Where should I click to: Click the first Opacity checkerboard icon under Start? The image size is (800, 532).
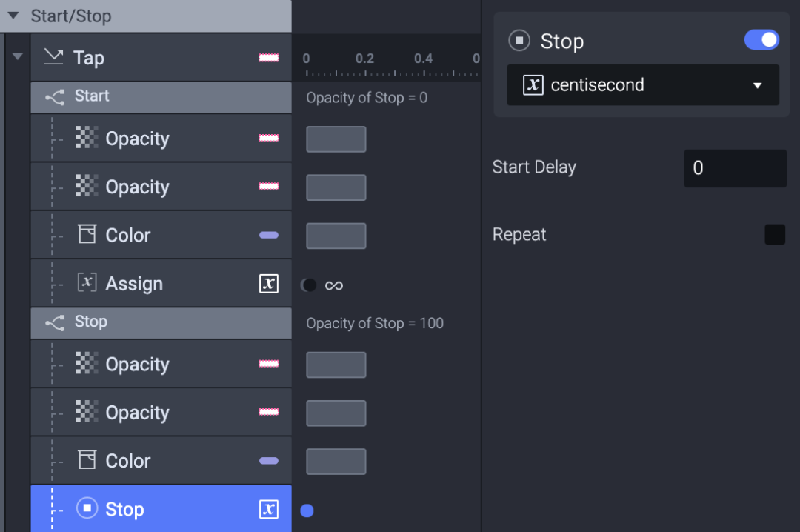click(x=87, y=137)
